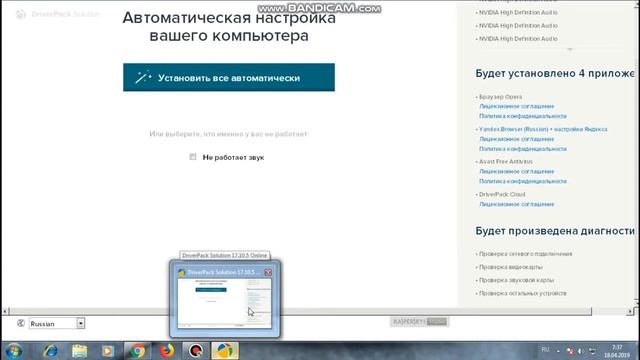Toggle the "Не работает звук" checkbox
This screenshot has width=640, height=360.
point(193,157)
